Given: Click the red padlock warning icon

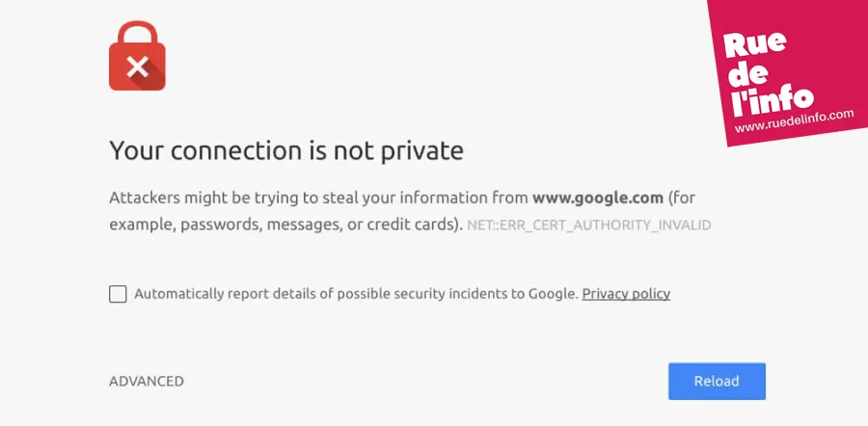Looking at the screenshot, I should 137,55.
